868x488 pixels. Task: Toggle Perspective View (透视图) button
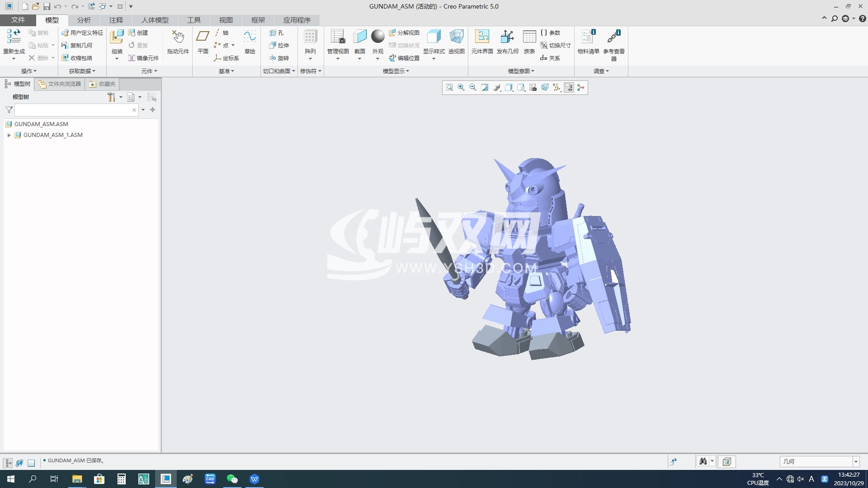(456, 42)
